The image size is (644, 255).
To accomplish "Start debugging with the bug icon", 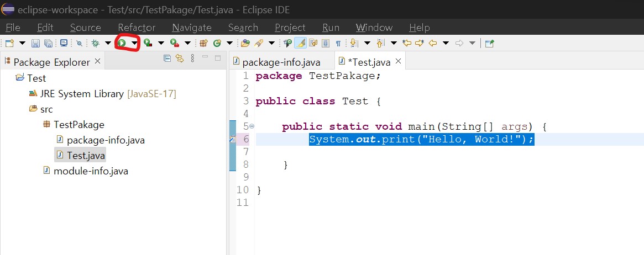I will tap(95, 43).
